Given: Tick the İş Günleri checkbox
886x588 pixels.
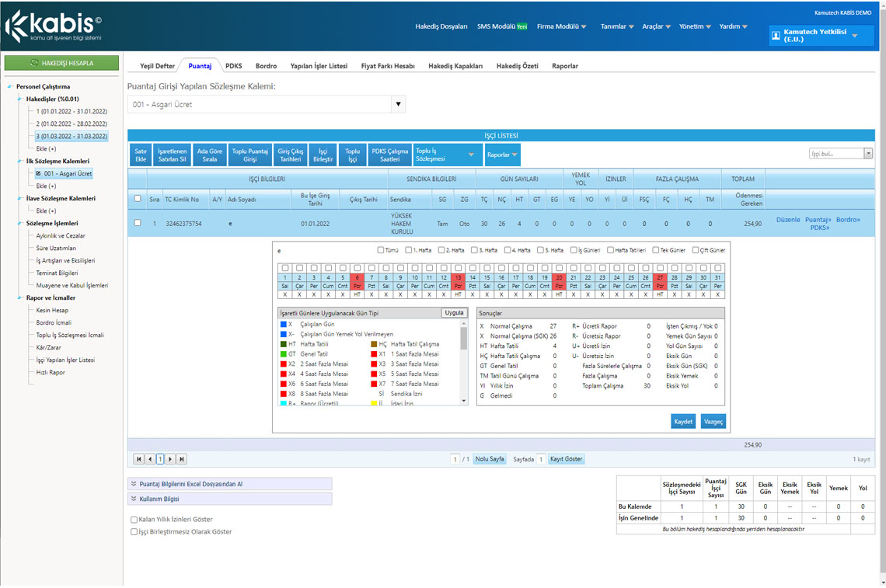Looking at the screenshot, I should point(574,250).
